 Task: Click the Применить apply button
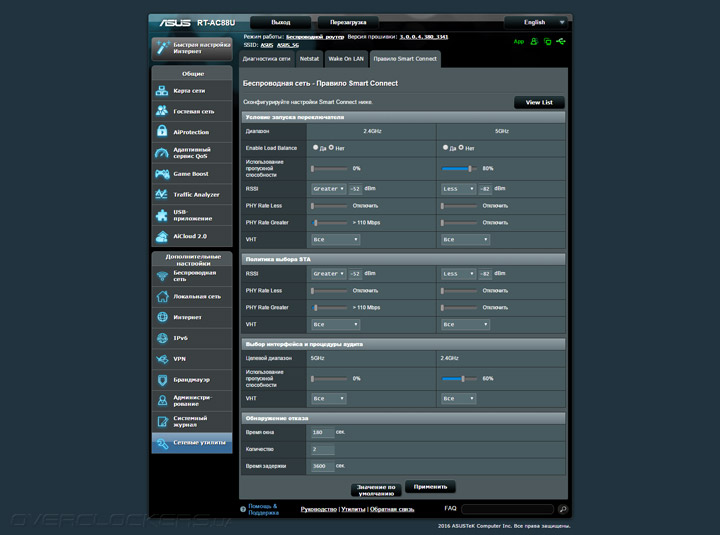tap(430, 487)
